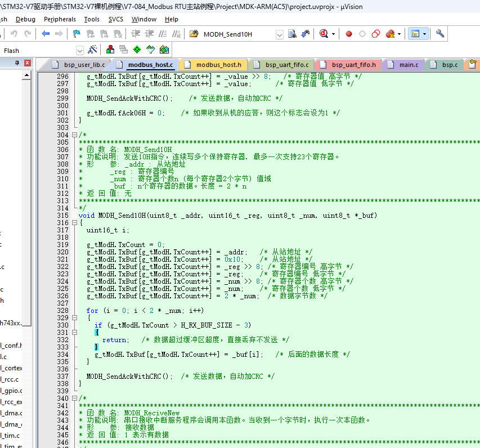The height and width of the screenshot is (448, 480).
Task: Collapse the for loop at line 329
Action: (74, 318)
